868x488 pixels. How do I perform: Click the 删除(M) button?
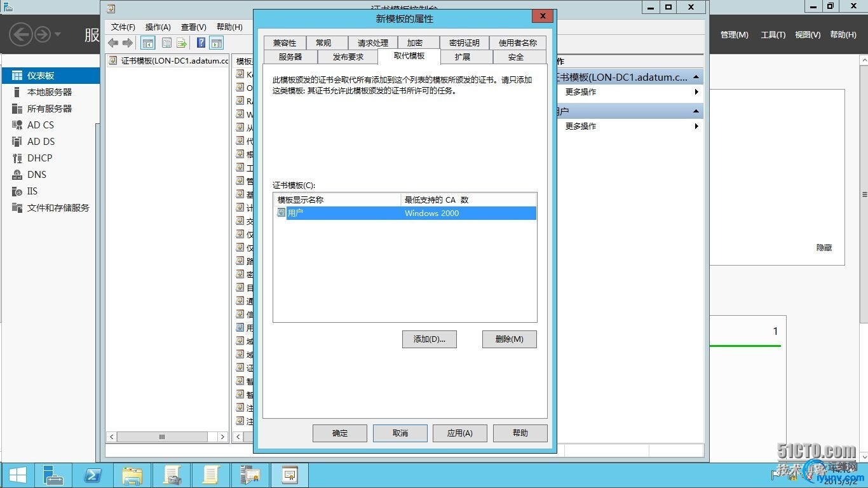point(510,339)
